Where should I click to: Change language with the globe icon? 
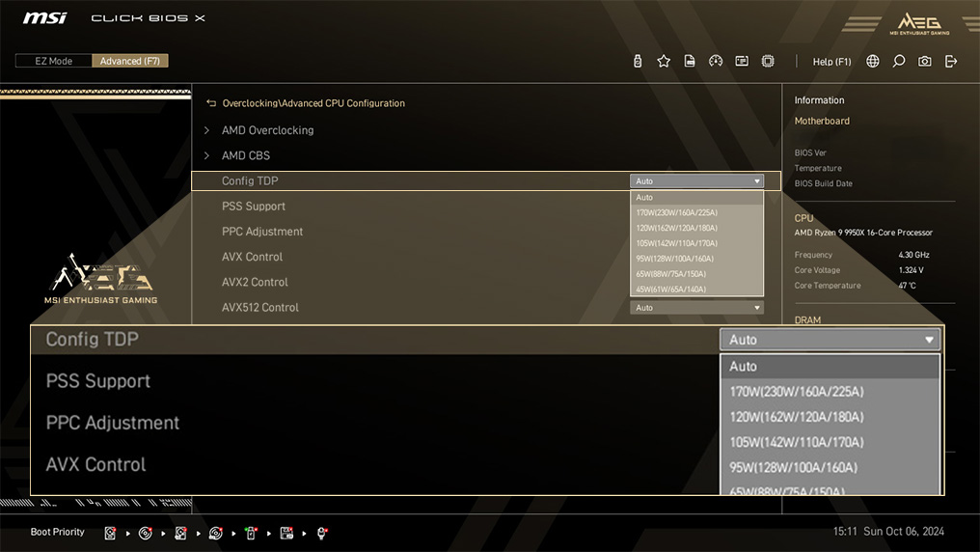tap(873, 61)
